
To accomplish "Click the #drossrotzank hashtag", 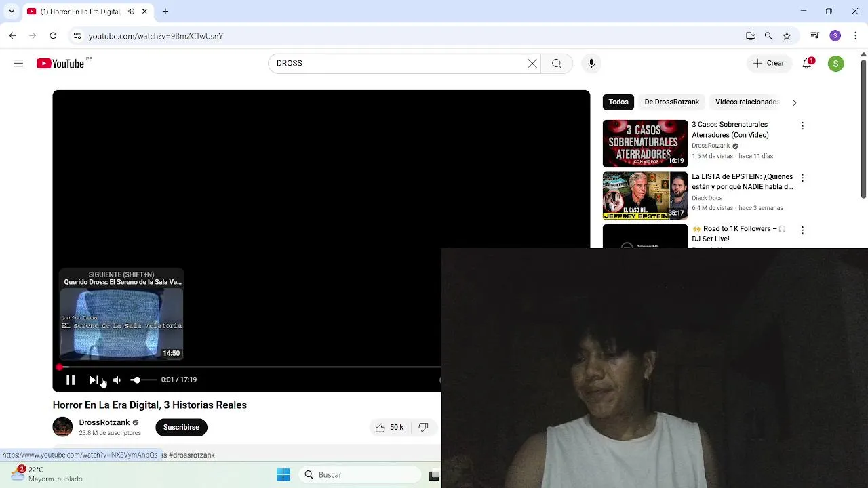I will point(192,455).
